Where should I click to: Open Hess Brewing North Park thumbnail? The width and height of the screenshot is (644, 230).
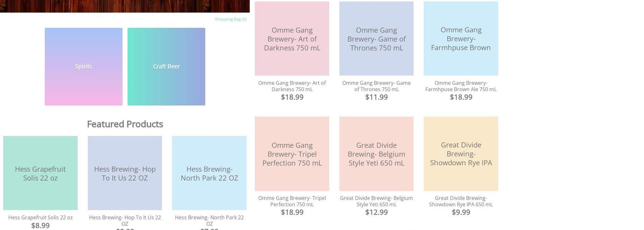click(209, 173)
